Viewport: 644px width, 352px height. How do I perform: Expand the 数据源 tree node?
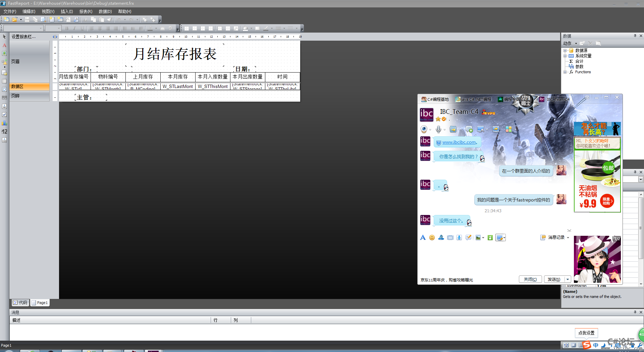tap(565, 51)
